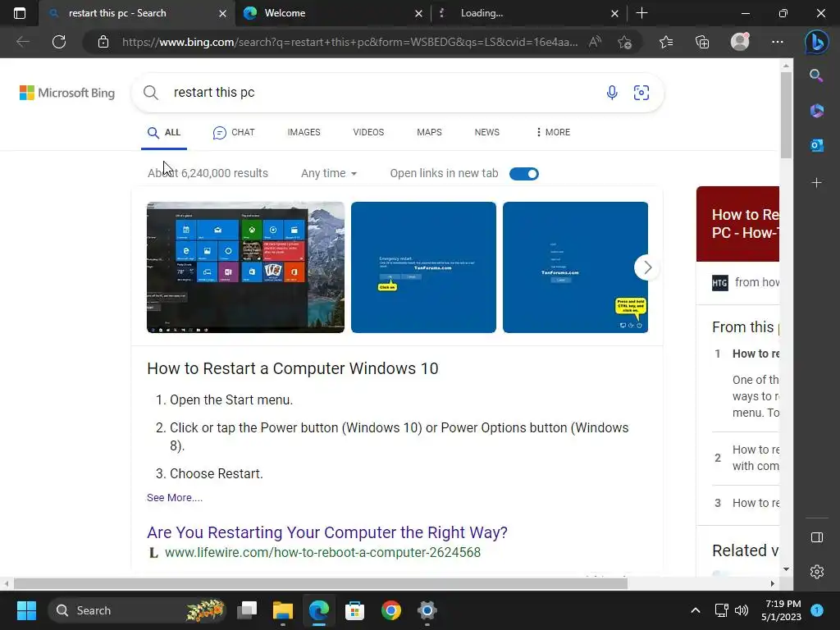The height and width of the screenshot is (630, 840).
Task: Switch to the CHAT tab
Action: [x=234, y=132]
